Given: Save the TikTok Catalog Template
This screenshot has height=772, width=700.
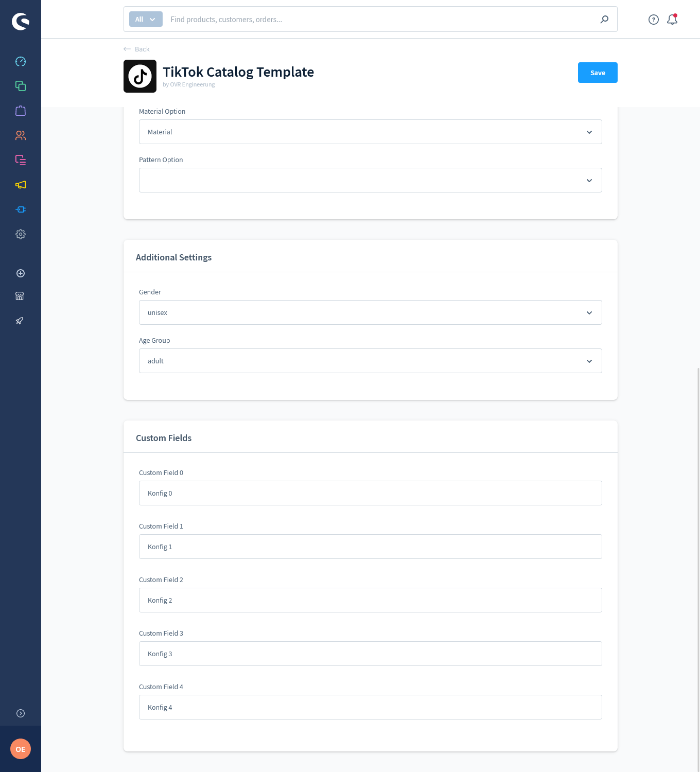Looking at the screenshot, I should pos(598,73).
